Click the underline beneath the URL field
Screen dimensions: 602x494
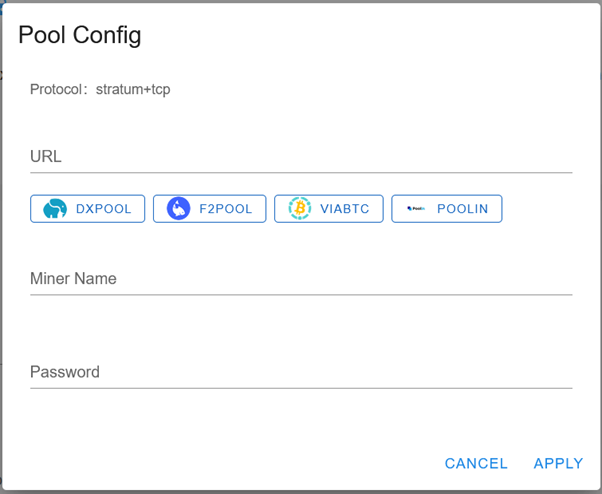(301, 173)
